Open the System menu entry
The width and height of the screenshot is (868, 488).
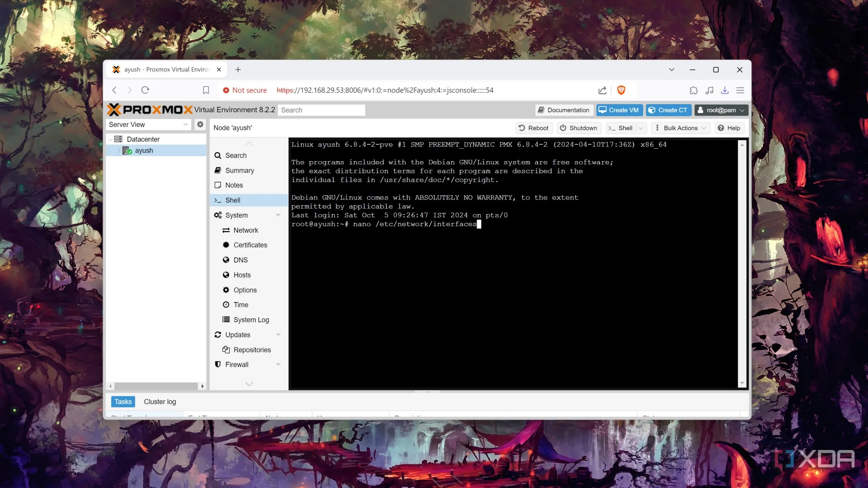click(249, 215)
